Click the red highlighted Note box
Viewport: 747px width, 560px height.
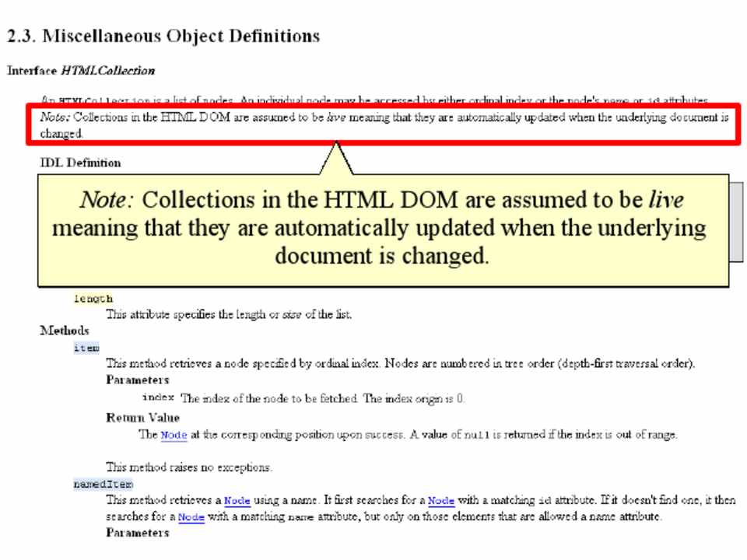click(384, 124)
